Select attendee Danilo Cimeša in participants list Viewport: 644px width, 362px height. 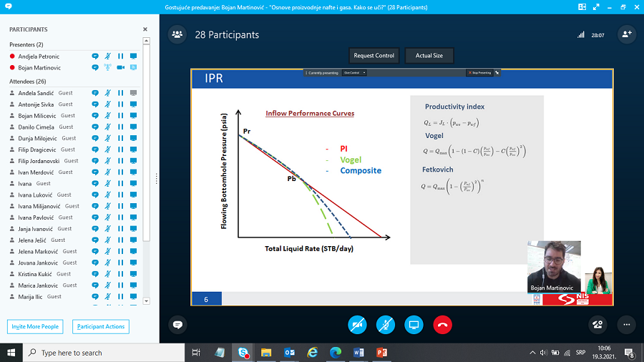pos(38,127)
